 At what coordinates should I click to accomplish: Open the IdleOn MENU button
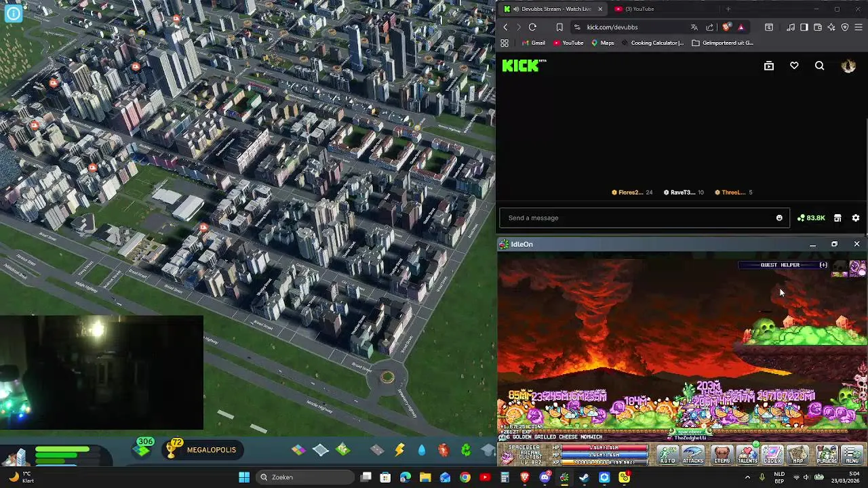point(852,455)
